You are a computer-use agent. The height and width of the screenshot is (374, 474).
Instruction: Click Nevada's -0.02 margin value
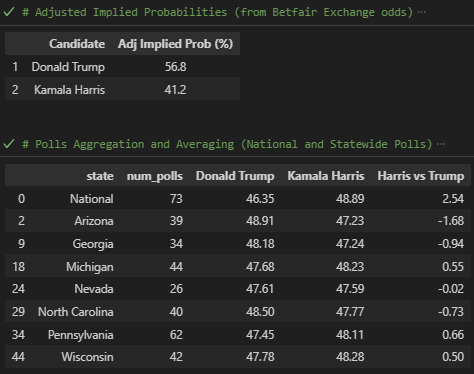click(451, 288)
